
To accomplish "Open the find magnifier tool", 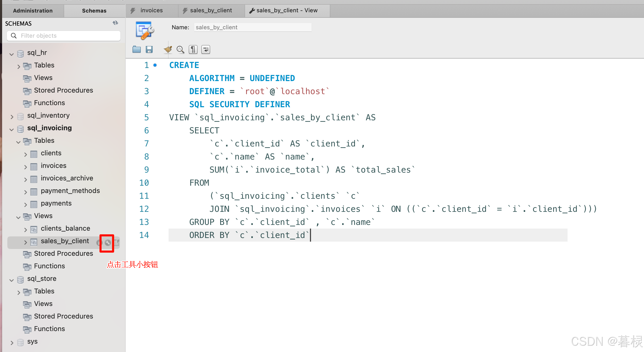I will (180, 49).
